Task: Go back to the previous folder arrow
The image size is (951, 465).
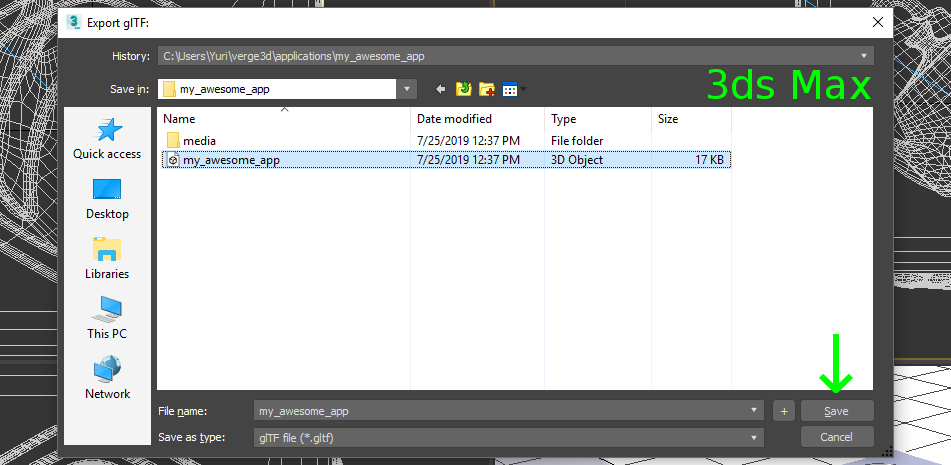Action: pyautogui.click(x=441, y=89)
